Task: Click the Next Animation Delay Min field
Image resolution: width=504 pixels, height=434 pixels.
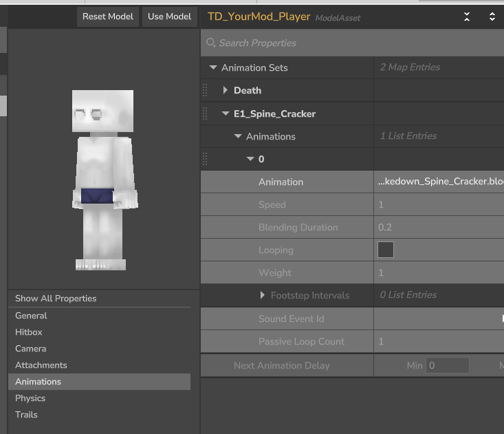Action: pyautogui.click(x=448, y=365)
